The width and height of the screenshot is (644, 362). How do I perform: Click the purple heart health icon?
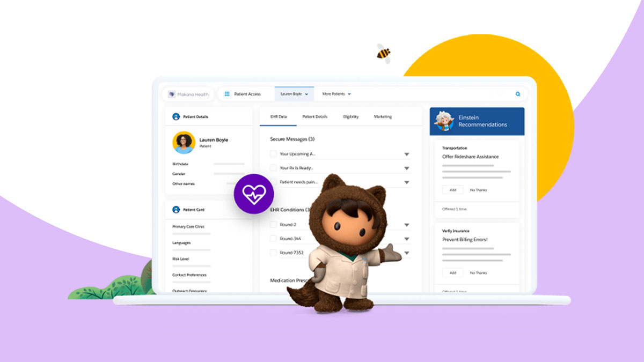[x=254, y=194]
